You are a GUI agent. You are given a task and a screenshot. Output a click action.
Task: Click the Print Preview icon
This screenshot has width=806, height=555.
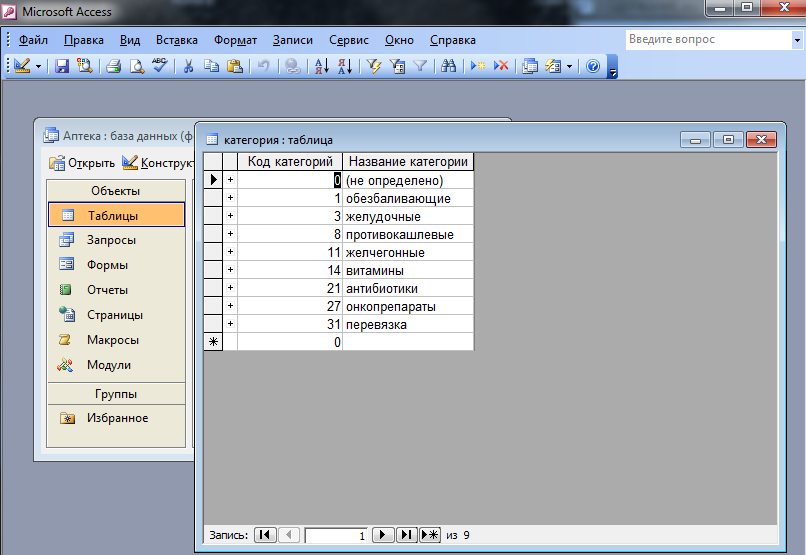point(137,66)
